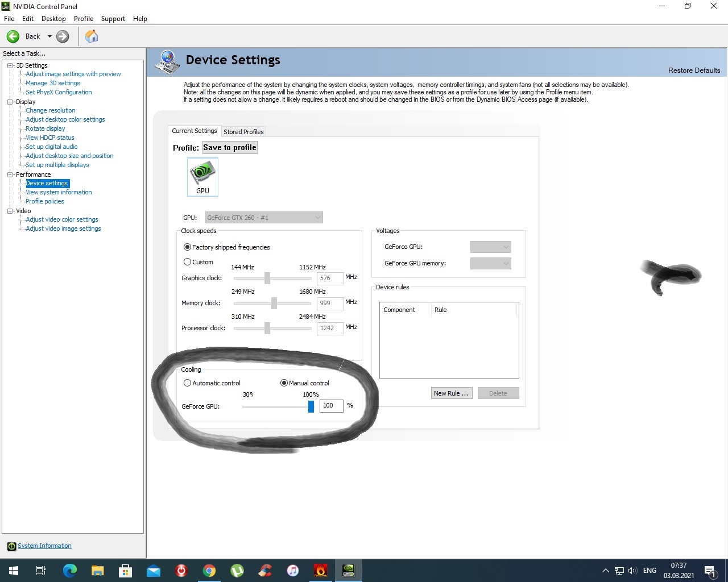Open the Home page icon in toolbar
Viewport: 728px width, 582px height.
point(92,36)
